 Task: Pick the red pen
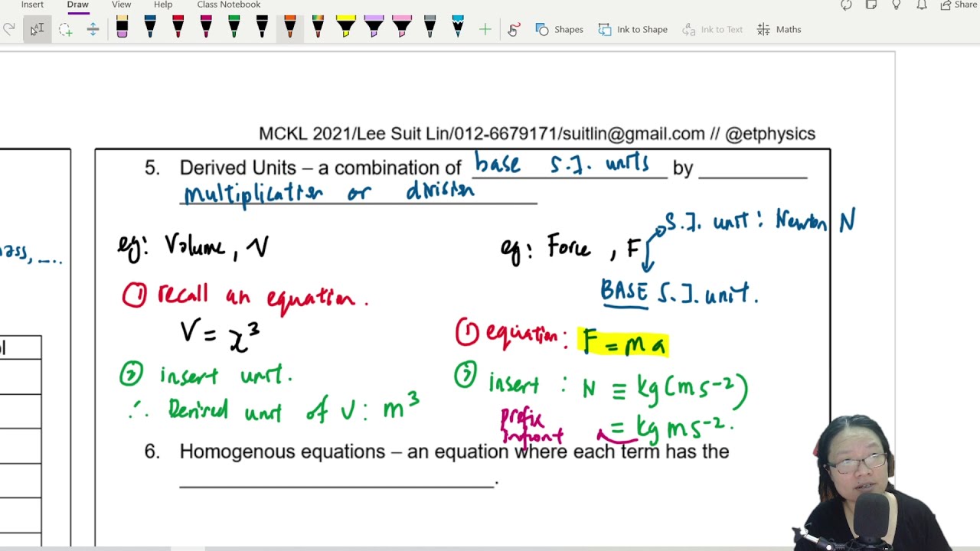tap(178, 28)
